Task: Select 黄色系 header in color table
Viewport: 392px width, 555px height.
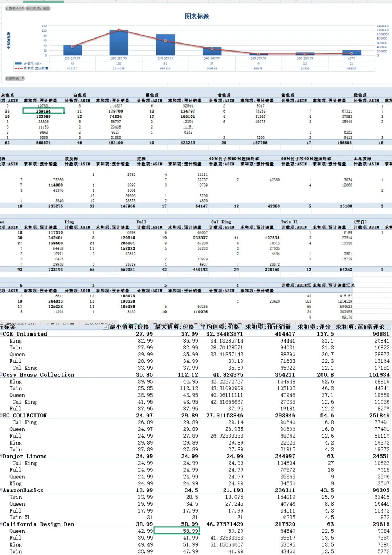Action: 224,95
